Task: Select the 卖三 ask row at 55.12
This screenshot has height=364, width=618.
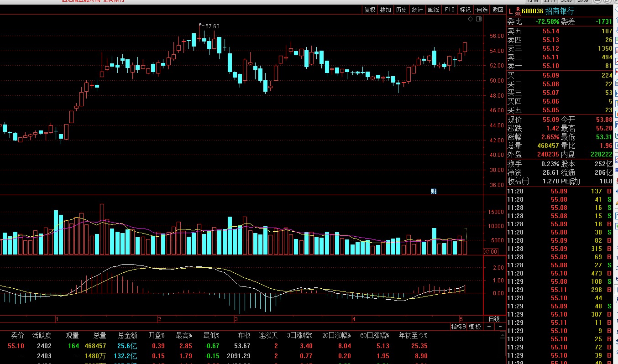Action: (560, 48)
